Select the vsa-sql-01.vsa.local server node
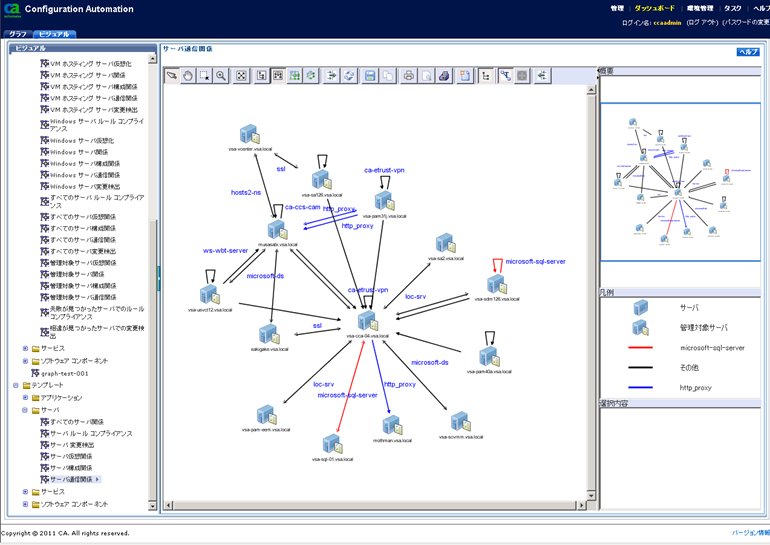The image size is (770, 545). tap(332, 444)
